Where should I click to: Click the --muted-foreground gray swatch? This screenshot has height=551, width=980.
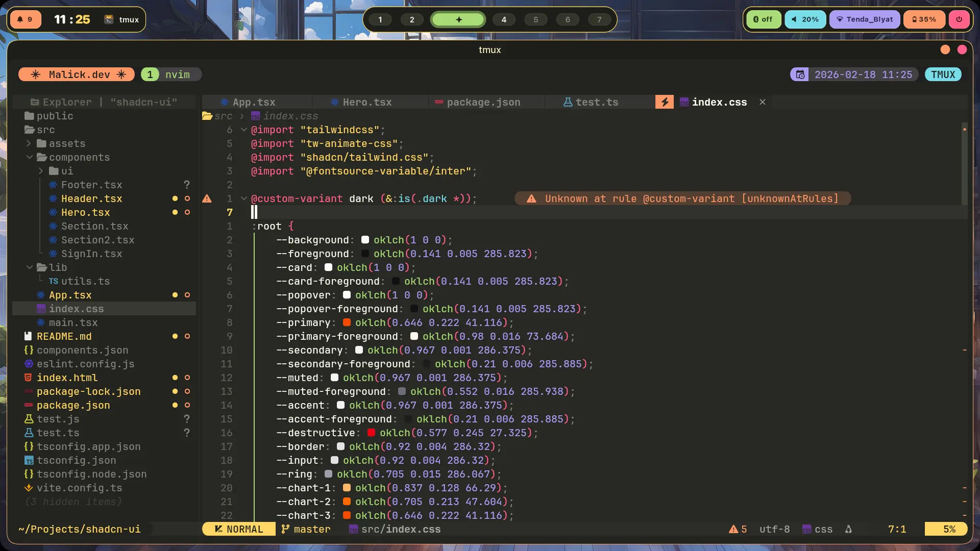pyautogui.click(x=402, y=391)
